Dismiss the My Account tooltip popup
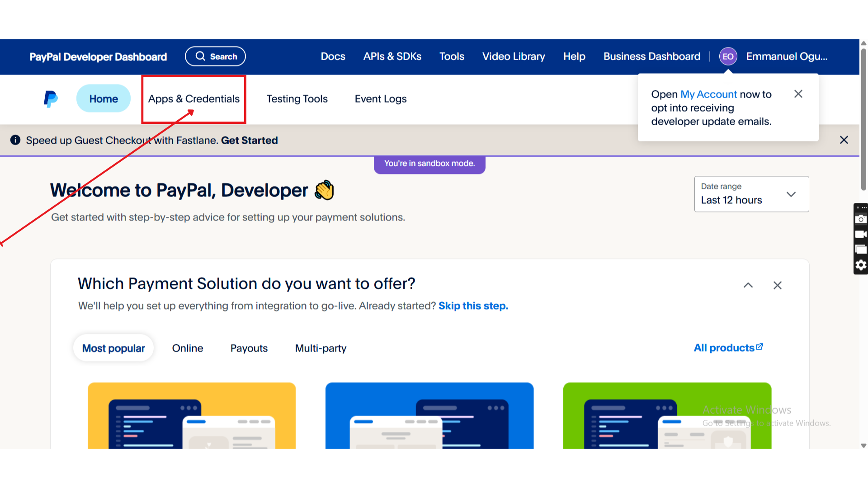 [x=798, y=94]
